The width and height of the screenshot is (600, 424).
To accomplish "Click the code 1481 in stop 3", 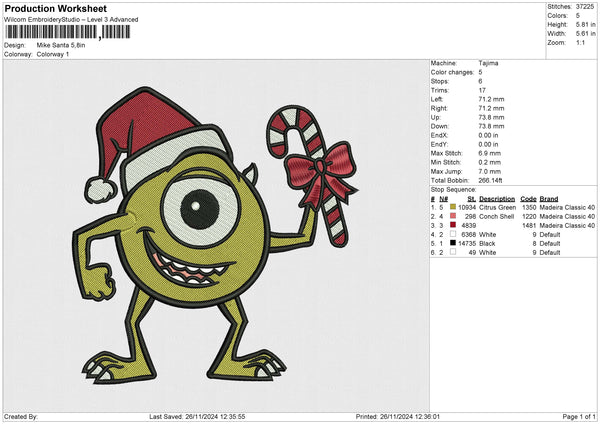I will pos(529,225).
